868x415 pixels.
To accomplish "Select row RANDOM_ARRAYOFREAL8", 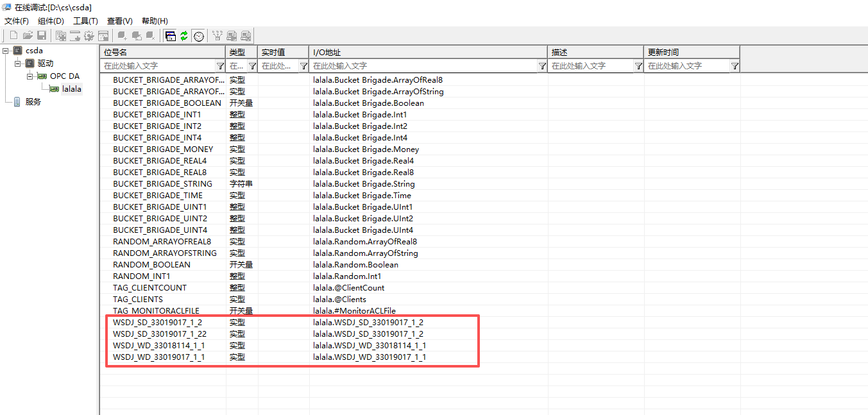I will pyautogui.click(x=484, y=242).
